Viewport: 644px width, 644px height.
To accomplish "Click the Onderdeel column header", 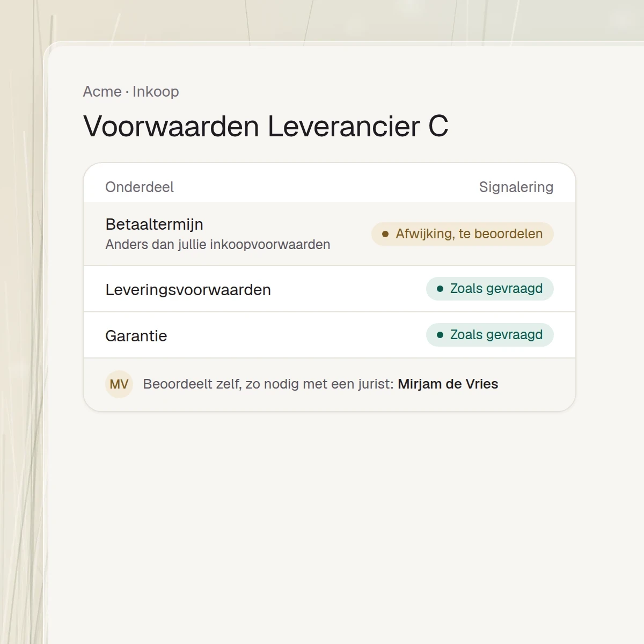I will 140,187.
